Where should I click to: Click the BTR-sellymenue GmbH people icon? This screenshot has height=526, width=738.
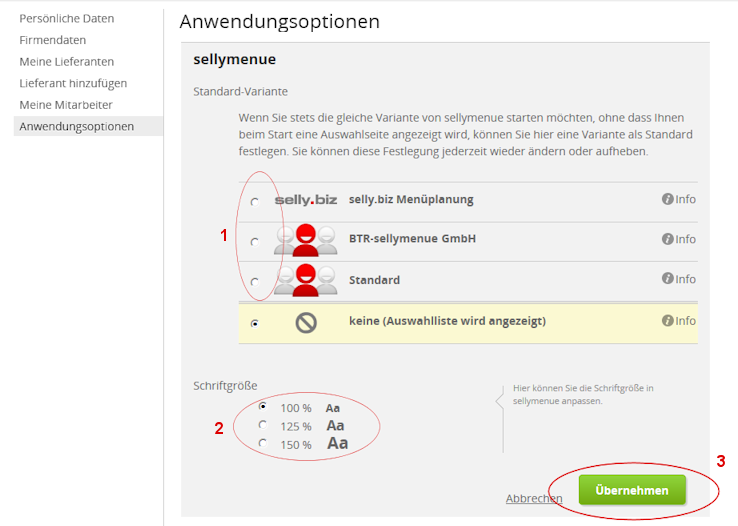[x=306, y=240]
